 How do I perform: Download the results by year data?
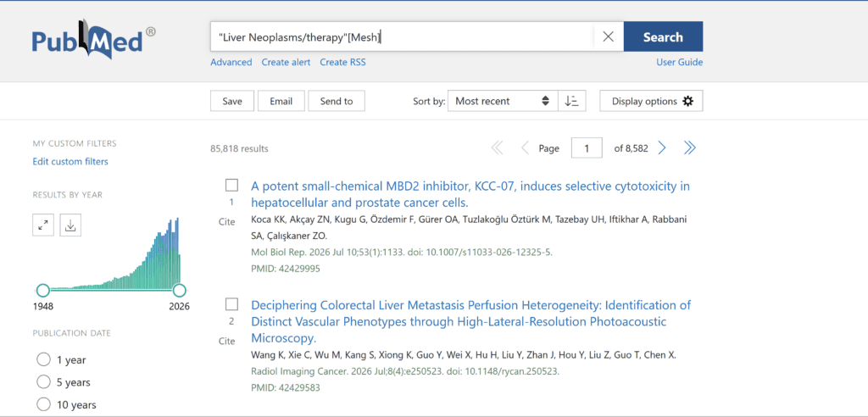pyautogui.click(x=70, y=225)
